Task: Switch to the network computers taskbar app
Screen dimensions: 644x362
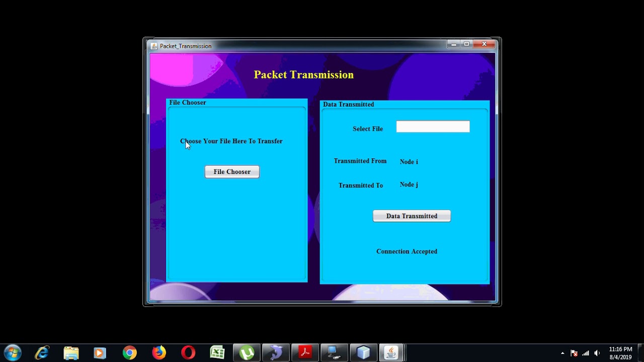Action: click(334, 353)
